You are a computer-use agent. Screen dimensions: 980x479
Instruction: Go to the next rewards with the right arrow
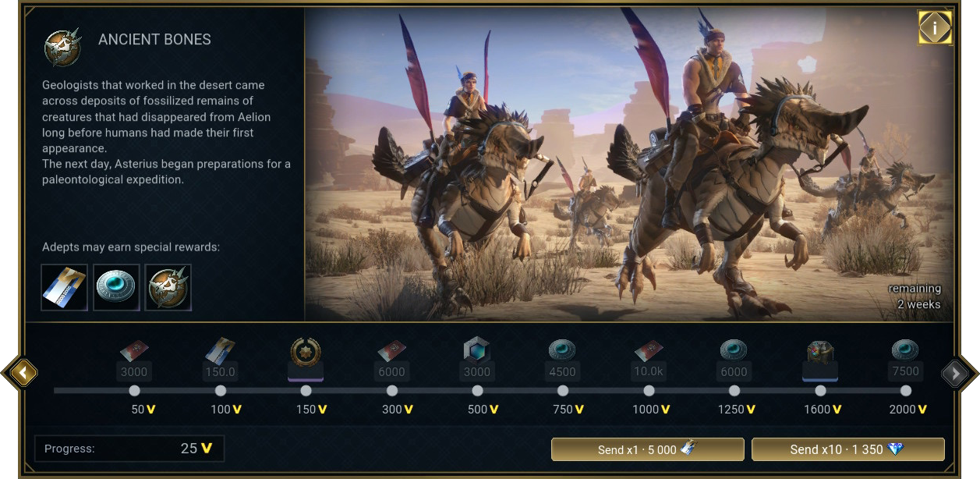955,374
